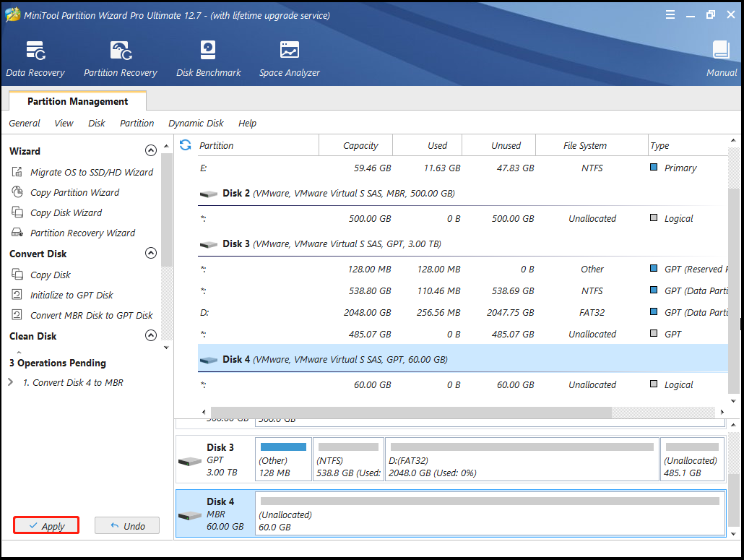The height and width of the screenshot is (560, 744).
Task: Sort by the Partition column header
Action: point(258,145)
